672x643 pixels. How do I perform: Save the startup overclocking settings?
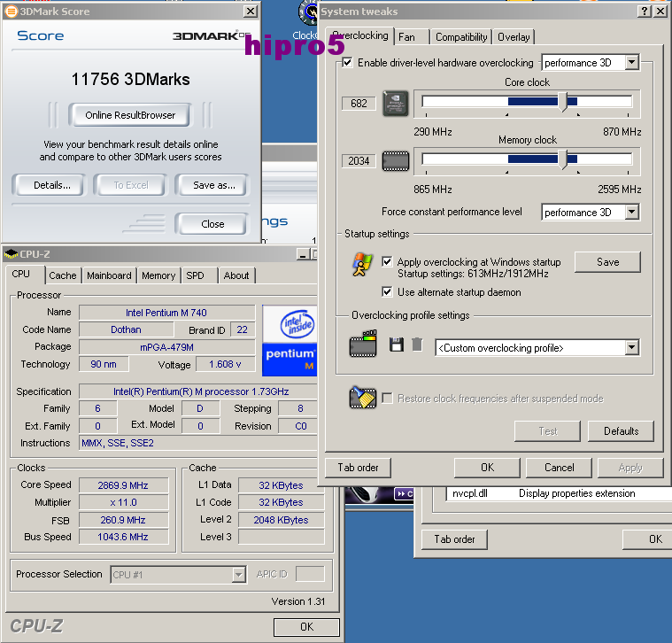[607, 262]
